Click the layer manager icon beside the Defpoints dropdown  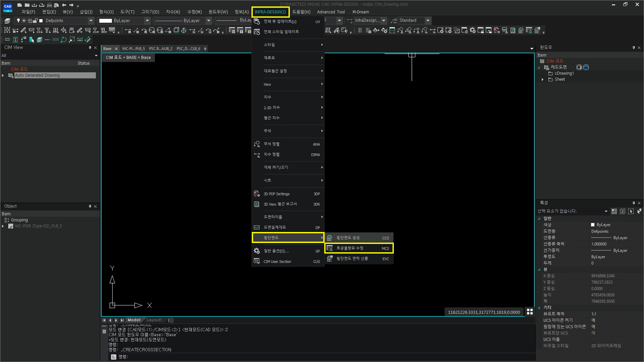(x=7, y=21)
